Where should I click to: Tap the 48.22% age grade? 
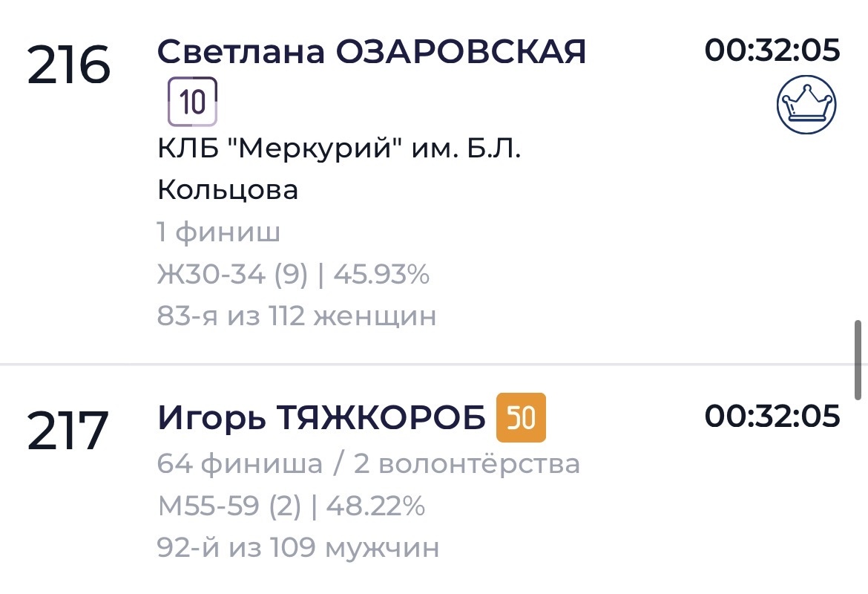click(x=376, y=507)
